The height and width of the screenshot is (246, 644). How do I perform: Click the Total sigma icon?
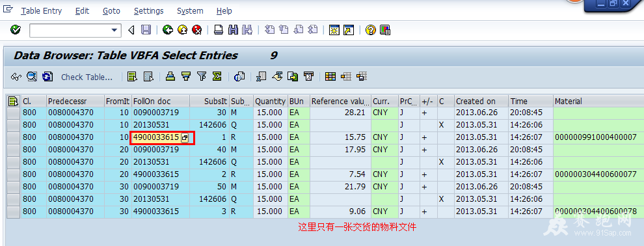pos(217,76)
